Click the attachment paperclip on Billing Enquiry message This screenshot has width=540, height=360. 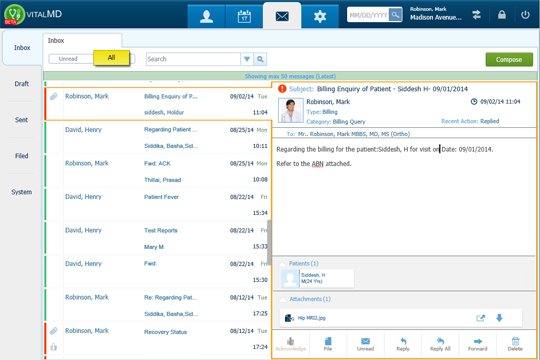(x=53, y=96)
